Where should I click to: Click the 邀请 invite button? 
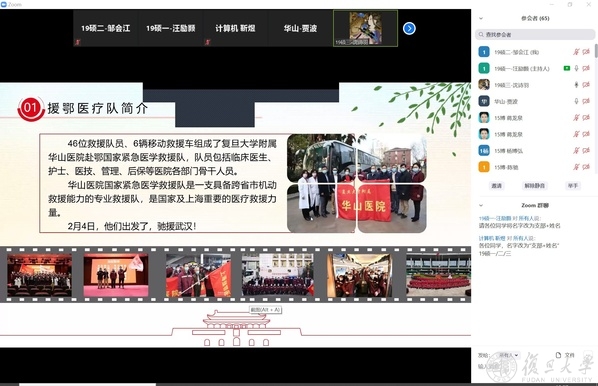pyautogui.click(x=497, y=186)
